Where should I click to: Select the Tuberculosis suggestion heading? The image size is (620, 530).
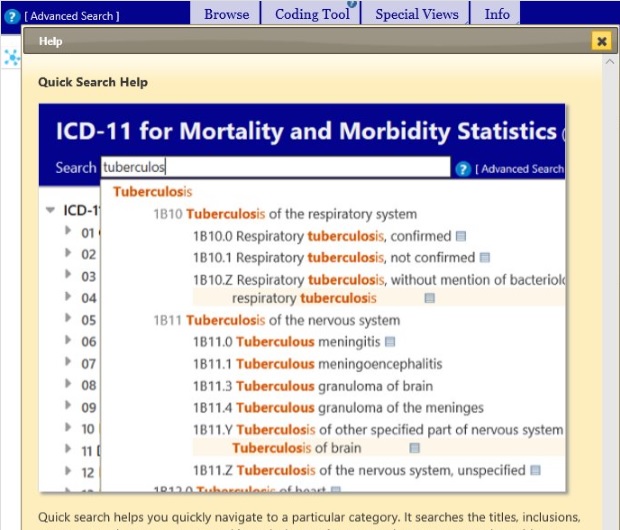click(x=153, y=192)
